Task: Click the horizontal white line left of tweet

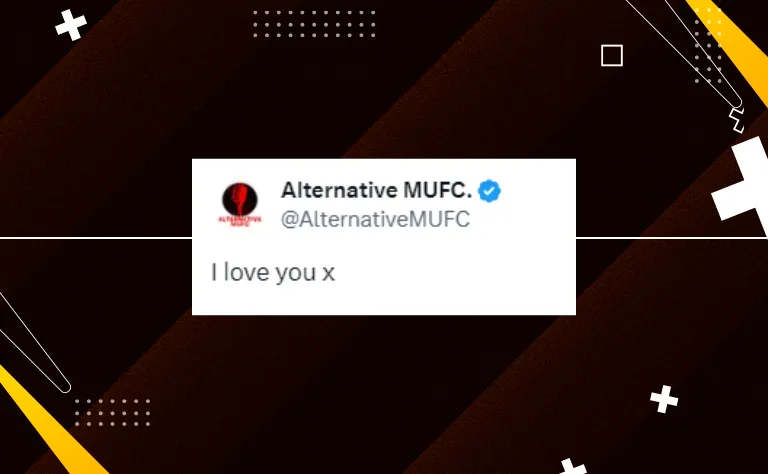Action: pyautogui.click(x=96, y=238)
